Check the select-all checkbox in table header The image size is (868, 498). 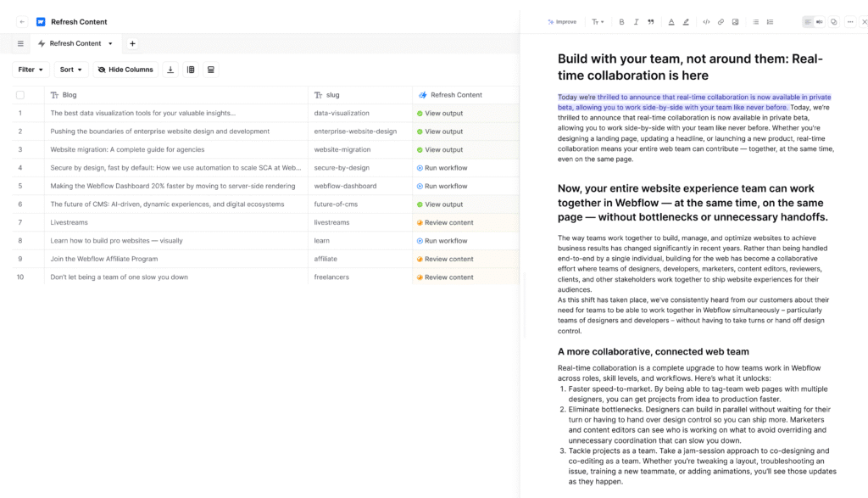click(20, 94)
